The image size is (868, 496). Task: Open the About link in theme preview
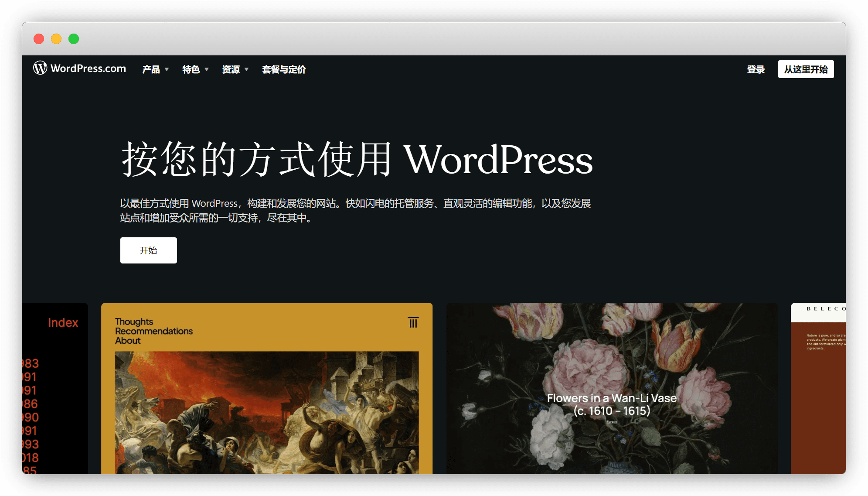pyautogui.click(x=128, y=341)
